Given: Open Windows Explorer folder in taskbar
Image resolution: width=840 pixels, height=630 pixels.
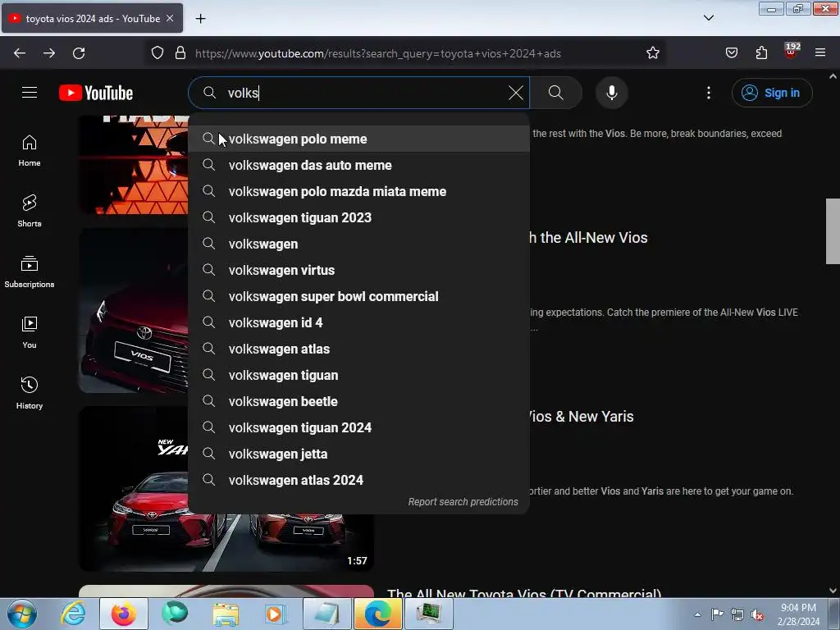Looking at the screenshot, I should (x=226, y=614).
